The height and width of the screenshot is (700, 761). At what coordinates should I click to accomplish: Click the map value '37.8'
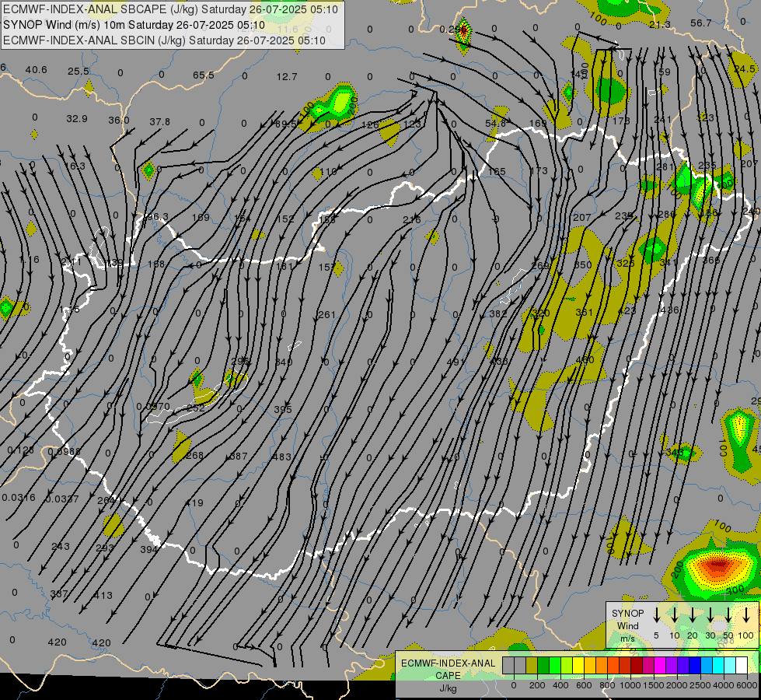(159, 121)
